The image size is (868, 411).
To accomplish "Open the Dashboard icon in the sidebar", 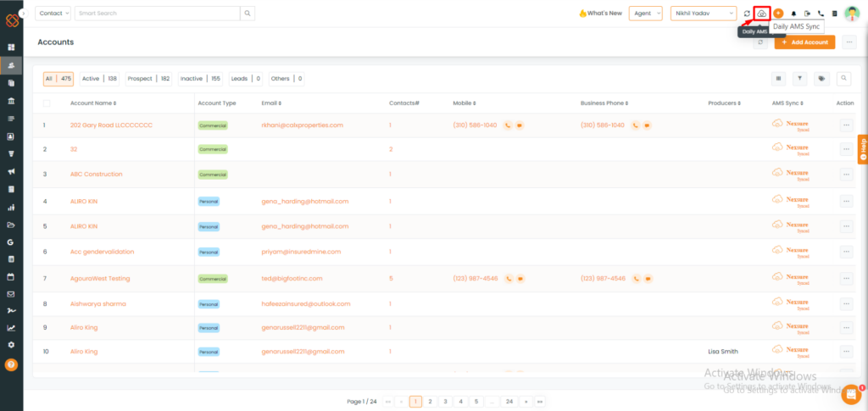I will click(11, 47).
